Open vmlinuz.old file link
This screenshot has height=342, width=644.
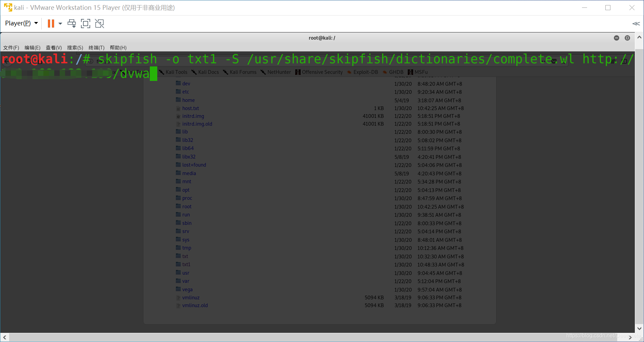195,305
